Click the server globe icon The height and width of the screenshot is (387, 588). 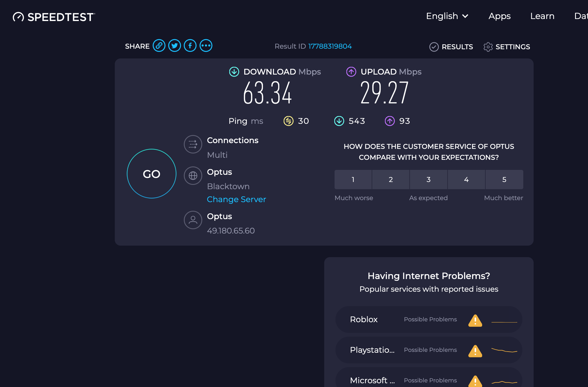(193, 175)
